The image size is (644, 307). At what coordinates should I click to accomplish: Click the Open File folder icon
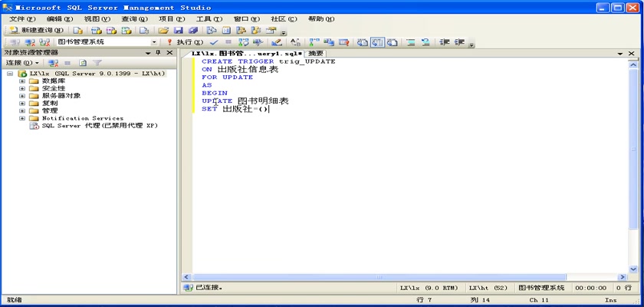coord(163,30)
